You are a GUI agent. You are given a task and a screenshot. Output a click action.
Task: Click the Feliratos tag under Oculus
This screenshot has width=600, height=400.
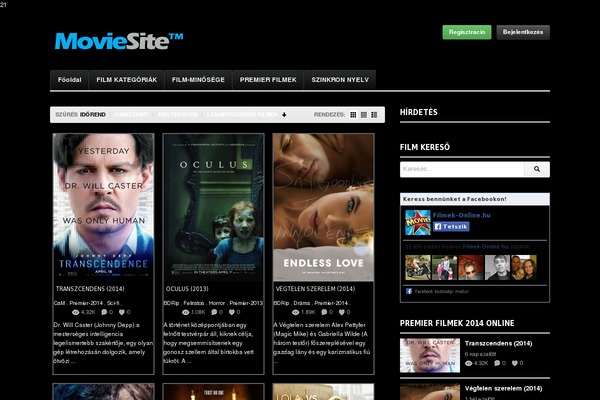(x=194, y=303)
